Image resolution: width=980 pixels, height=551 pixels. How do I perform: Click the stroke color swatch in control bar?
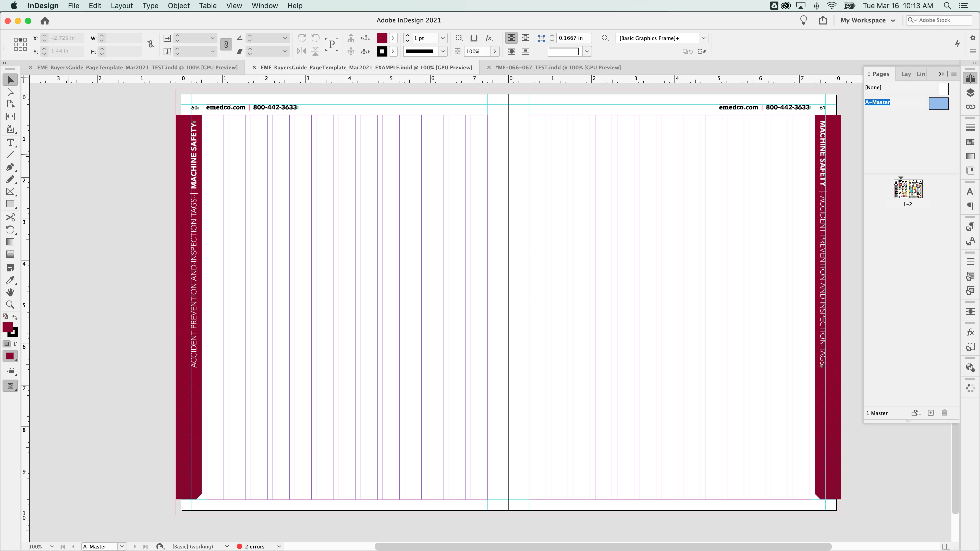pos(382,51)
